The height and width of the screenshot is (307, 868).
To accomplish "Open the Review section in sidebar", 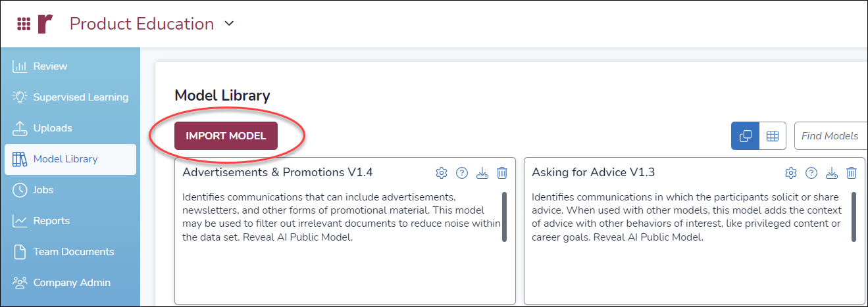I will [x=50, y=66].
